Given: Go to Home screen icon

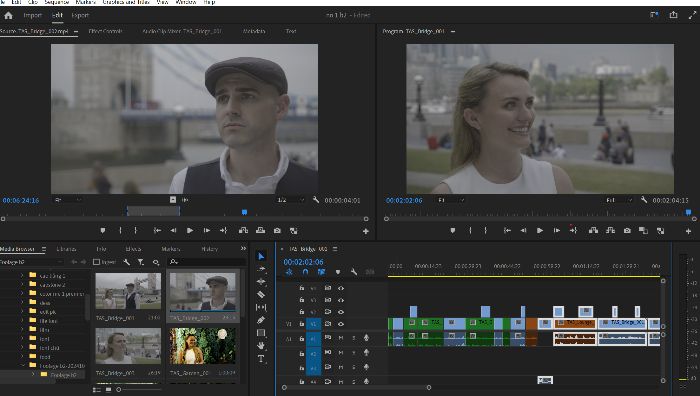Looking at the screenshot, I should pos(8,15).
